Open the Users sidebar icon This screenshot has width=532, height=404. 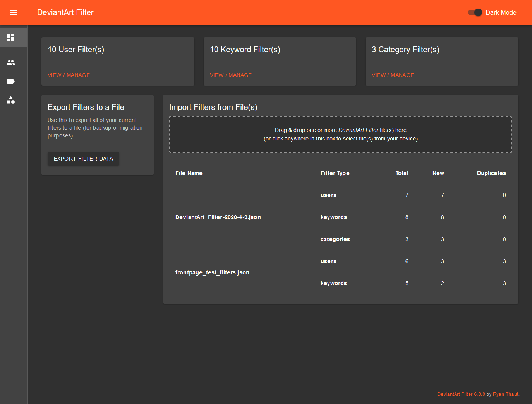pos(11,63)
